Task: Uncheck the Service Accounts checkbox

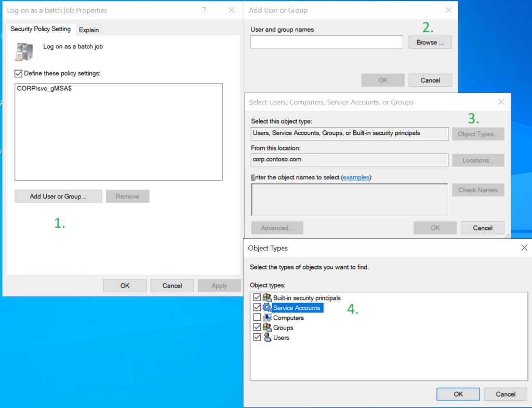Action: click(257, 308)
